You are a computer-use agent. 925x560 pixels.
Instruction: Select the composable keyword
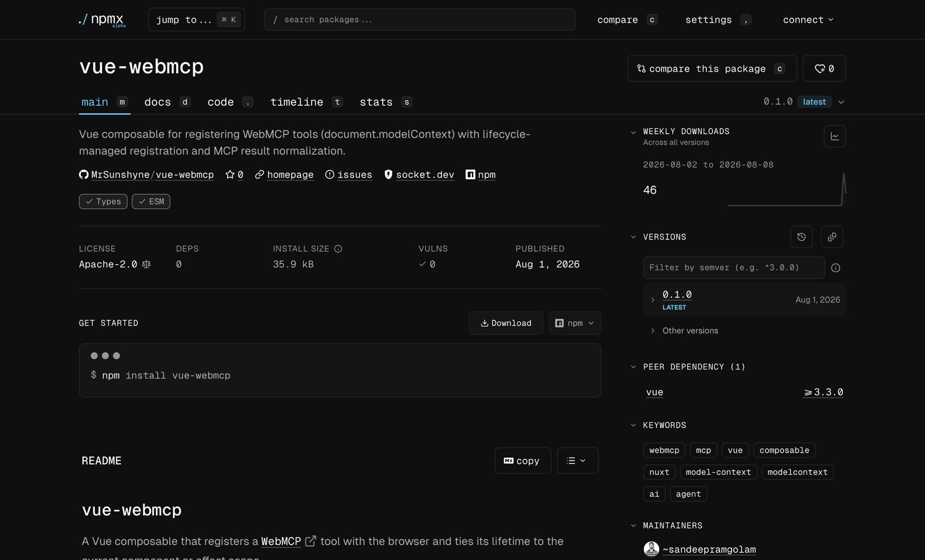coord(784,450)
